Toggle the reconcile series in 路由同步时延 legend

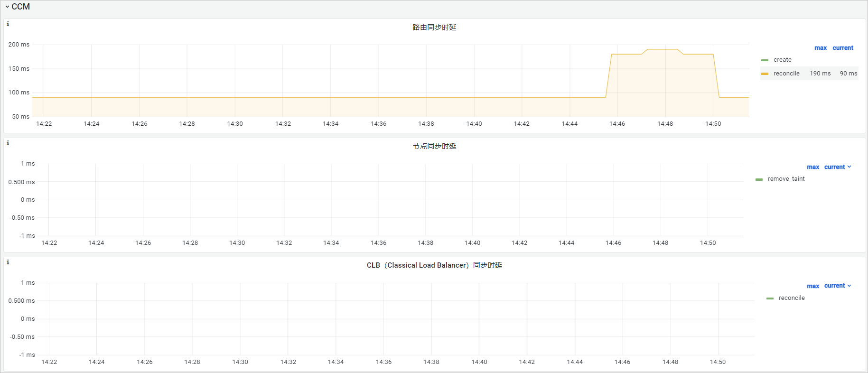click(786, 74)
